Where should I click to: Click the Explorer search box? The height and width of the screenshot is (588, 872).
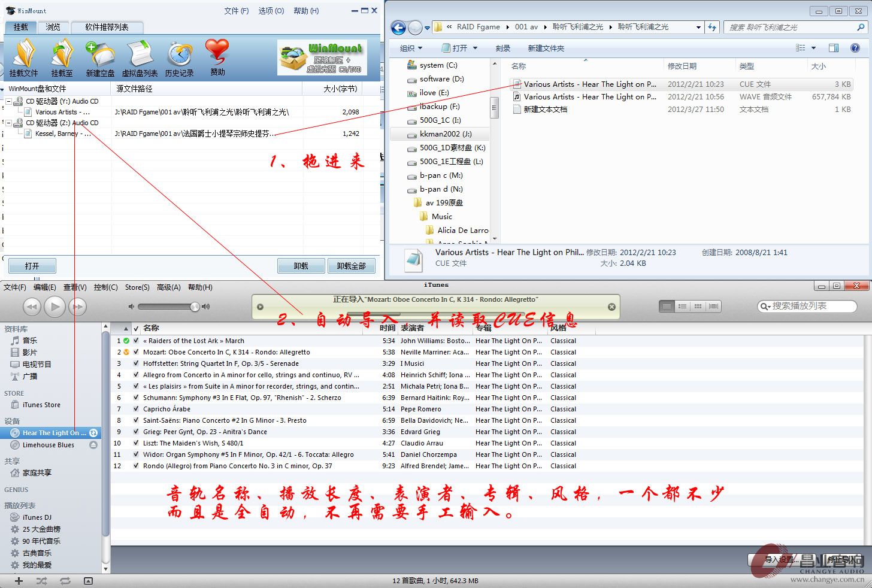[796, 28]
